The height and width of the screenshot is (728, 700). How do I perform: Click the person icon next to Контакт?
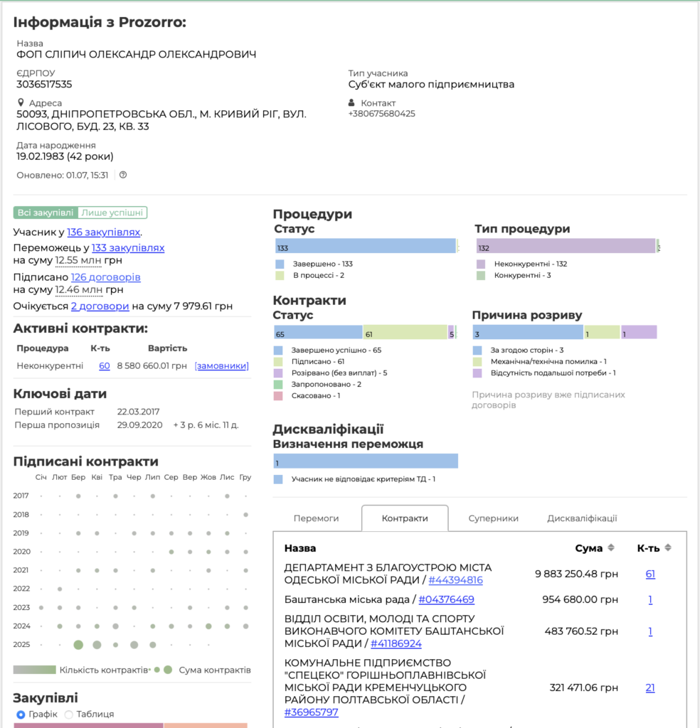pyautogui.click(x=351, y=103)
